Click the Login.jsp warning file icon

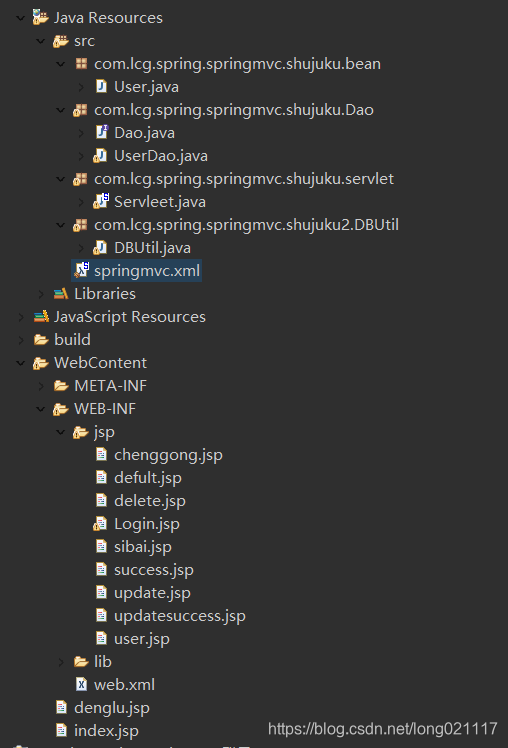pos(100,524)
